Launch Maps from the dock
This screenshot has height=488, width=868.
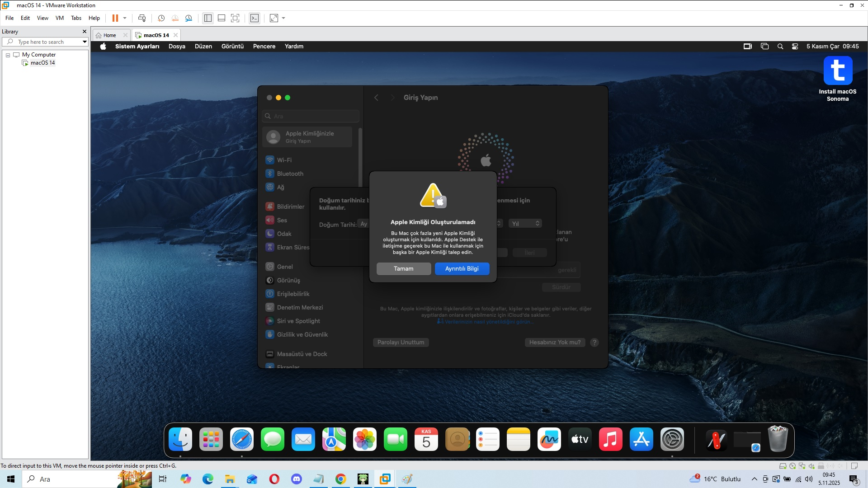(x=334, y=439)
